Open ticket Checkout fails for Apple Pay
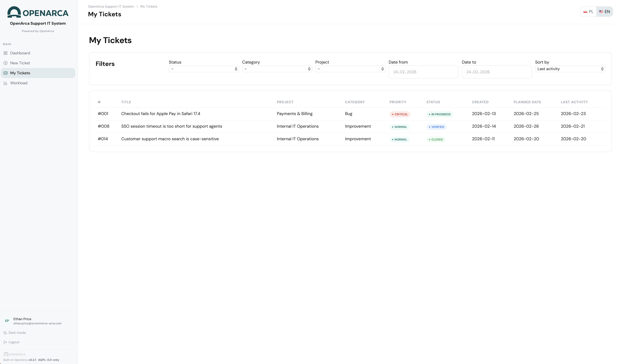Viewport: 620px width, 364px height. 160,114
